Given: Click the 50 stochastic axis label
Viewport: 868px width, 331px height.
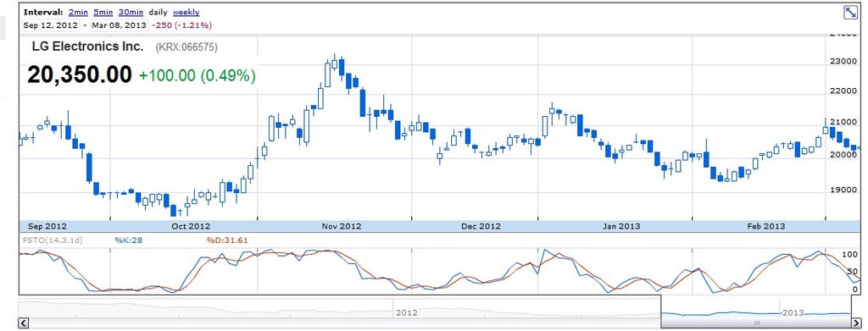Looking at the screenshot, I should coord(852,272).
